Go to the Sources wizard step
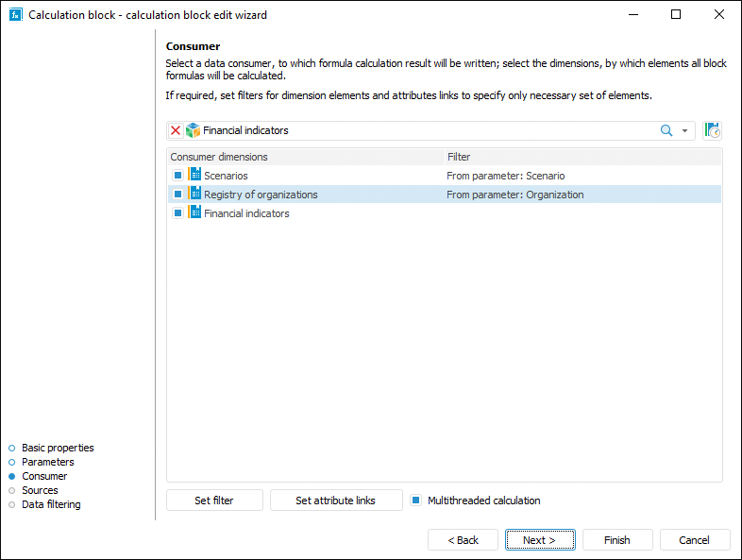 point(40,490)
